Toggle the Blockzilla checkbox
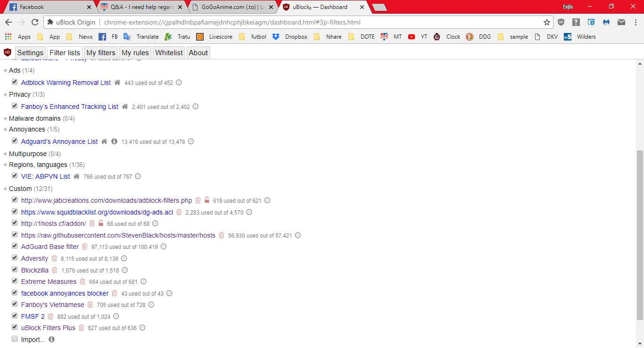 tap(15, 270)
